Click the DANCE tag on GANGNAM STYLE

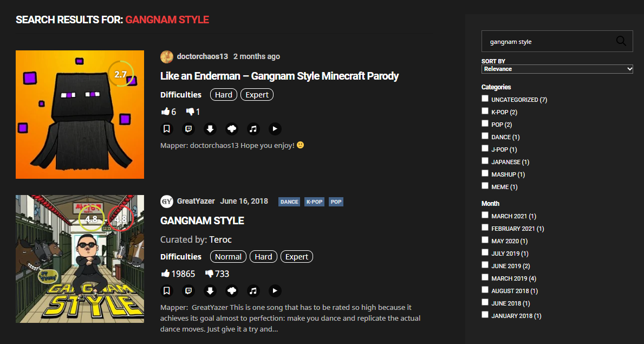click(289, 202)
